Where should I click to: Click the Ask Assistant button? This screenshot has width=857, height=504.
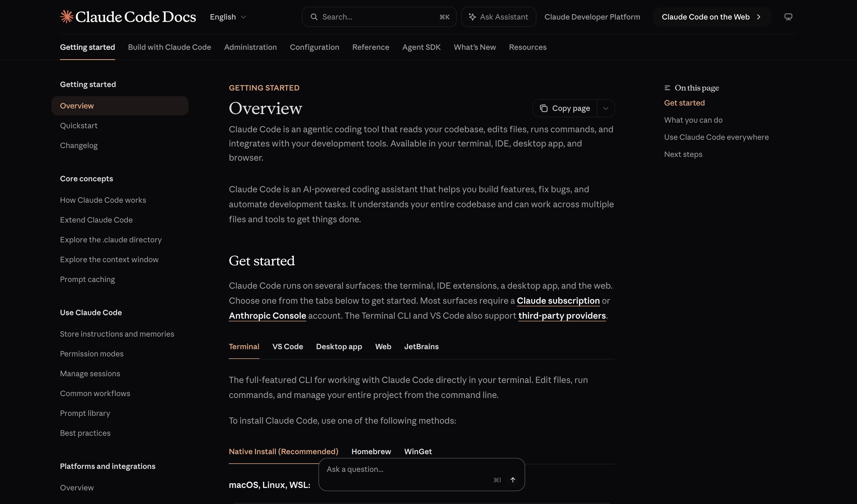pyautogui.click(x=498, y=17)
